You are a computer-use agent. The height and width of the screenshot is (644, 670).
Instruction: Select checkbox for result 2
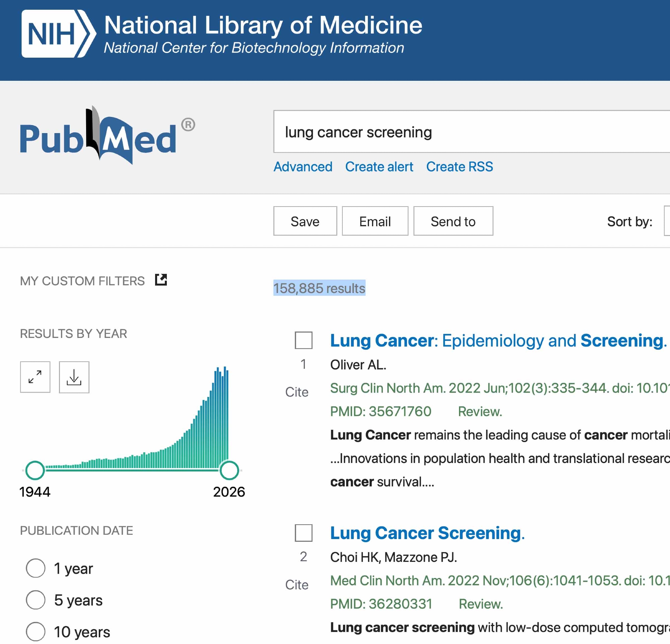(x=303, y=532)
